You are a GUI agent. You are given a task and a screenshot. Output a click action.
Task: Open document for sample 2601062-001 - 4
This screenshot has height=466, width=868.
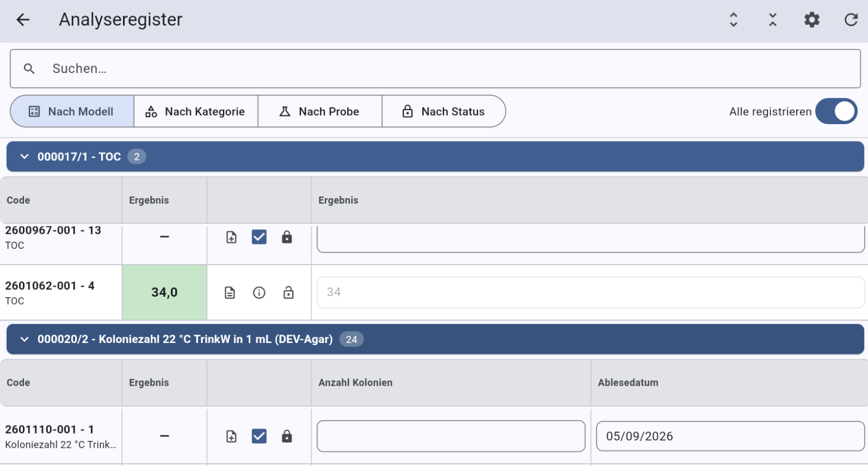230,292
